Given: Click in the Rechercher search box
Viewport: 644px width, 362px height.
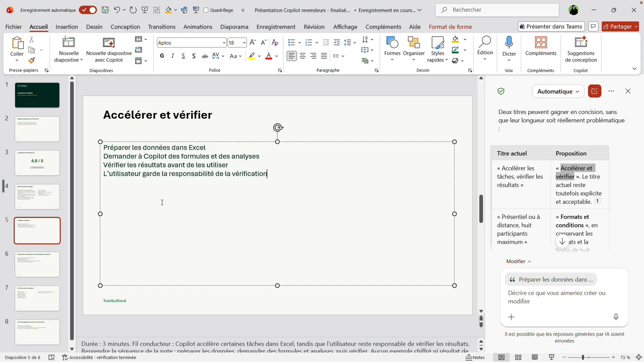Looking at the screenshot, I should [x=497, y=10].
